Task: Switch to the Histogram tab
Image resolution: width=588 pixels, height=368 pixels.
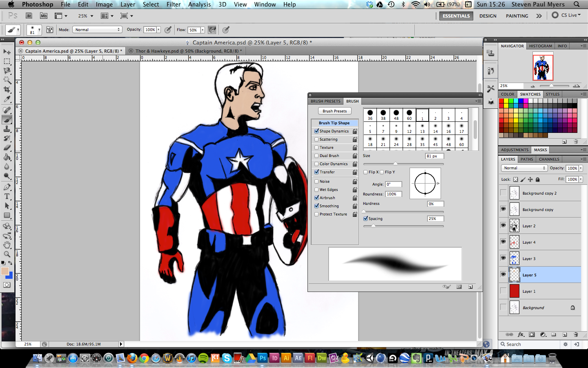Action: pos(540,46)
